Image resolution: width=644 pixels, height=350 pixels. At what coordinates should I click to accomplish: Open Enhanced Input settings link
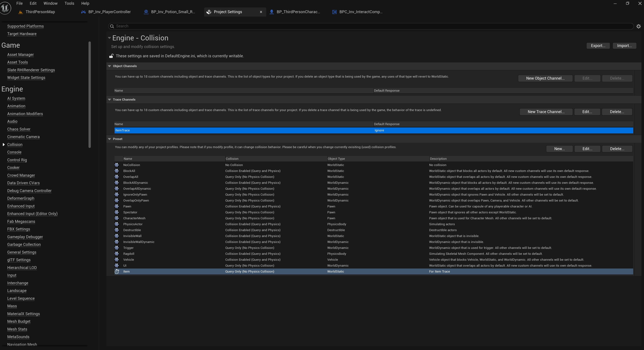(x=21, y=206)
